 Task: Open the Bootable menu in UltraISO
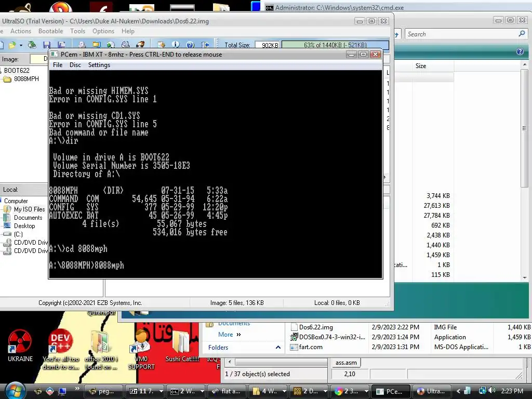[x=50, y=31]
